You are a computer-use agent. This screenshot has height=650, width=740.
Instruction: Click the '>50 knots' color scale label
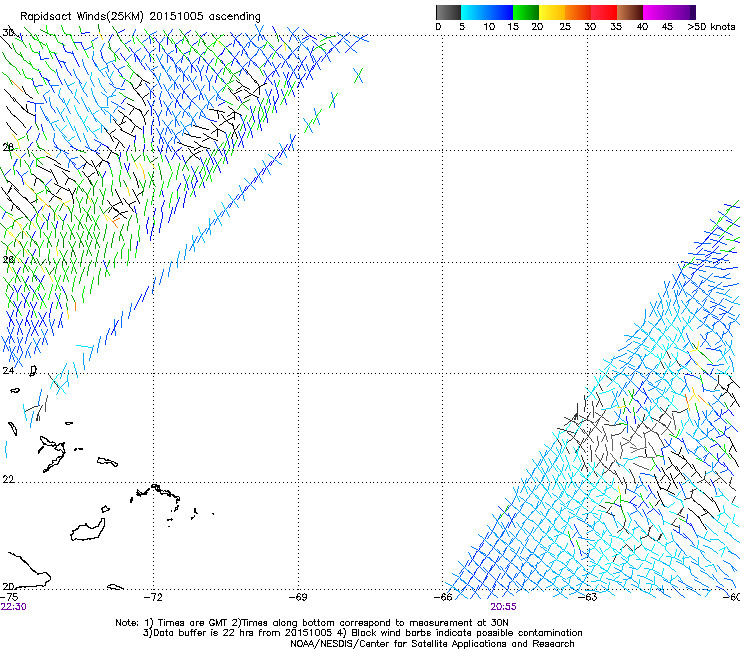711,27
